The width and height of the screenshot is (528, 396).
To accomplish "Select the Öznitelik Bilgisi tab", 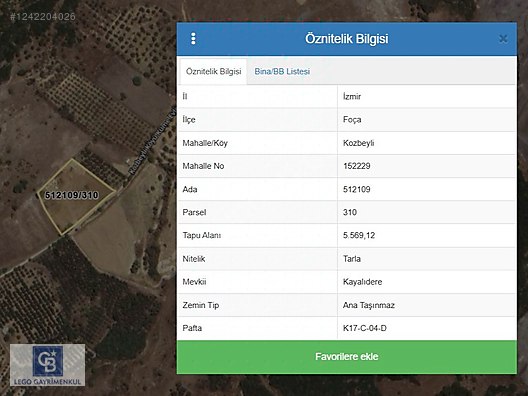I will (x=213, y=71).
